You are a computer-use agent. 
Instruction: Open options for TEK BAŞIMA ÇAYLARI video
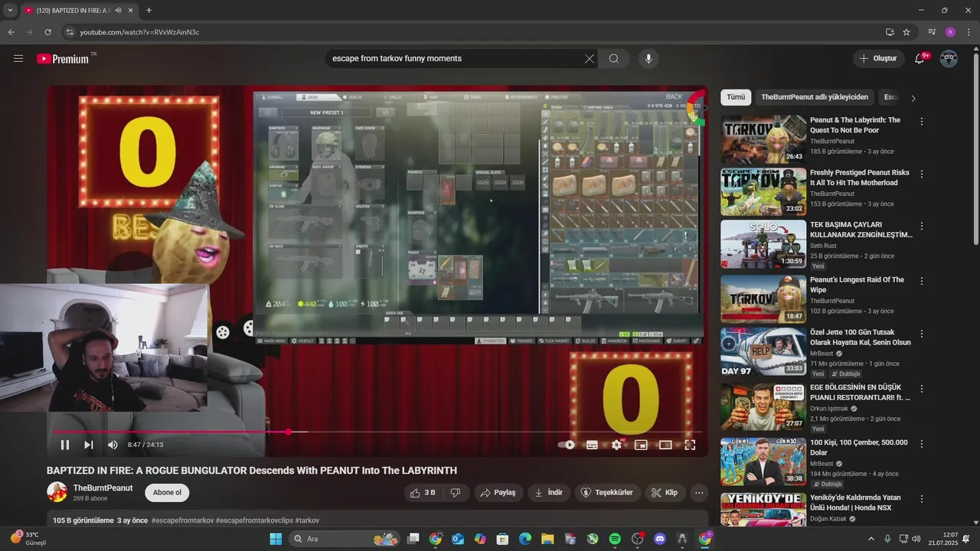pyautogui.click(x=922, y=227)
